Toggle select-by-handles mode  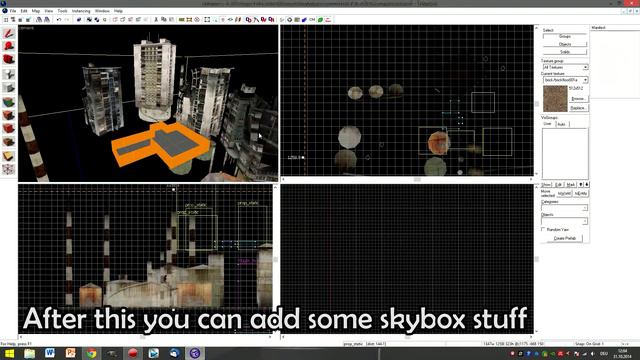coord(207,20)
